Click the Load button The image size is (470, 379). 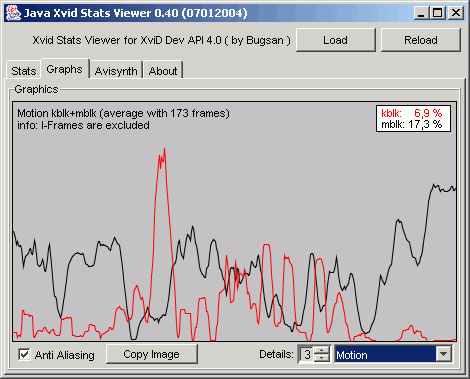tap(336, 40)
